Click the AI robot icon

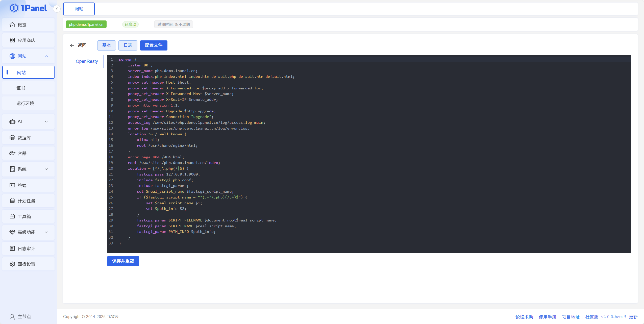coord(12,121)
